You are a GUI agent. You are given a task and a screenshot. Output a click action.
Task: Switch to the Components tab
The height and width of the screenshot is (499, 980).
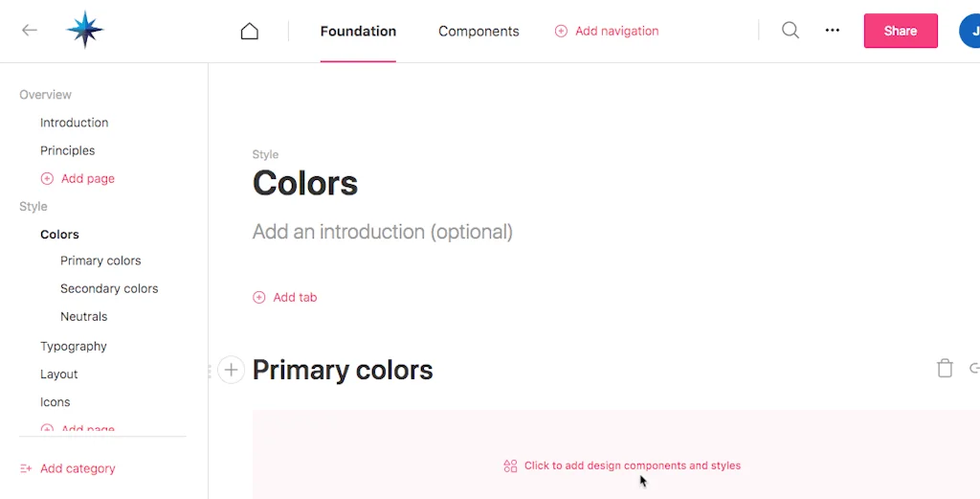coord(479,32)
